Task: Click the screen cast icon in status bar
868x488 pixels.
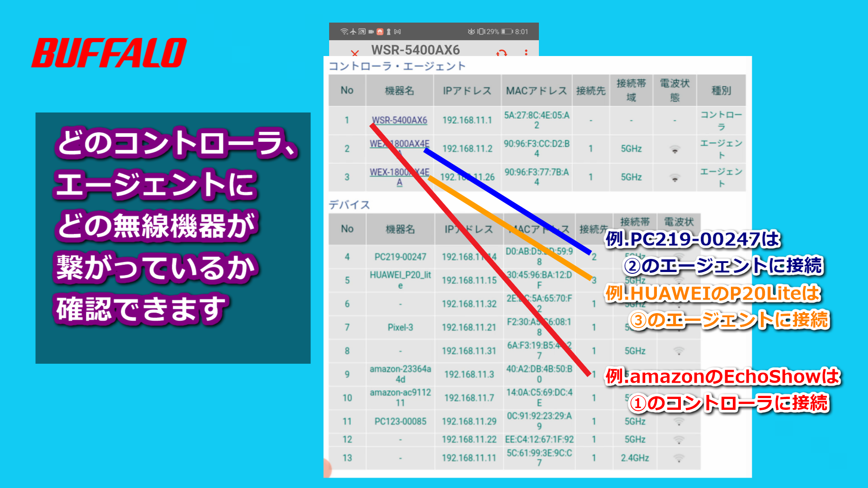Action: [362, 32]
